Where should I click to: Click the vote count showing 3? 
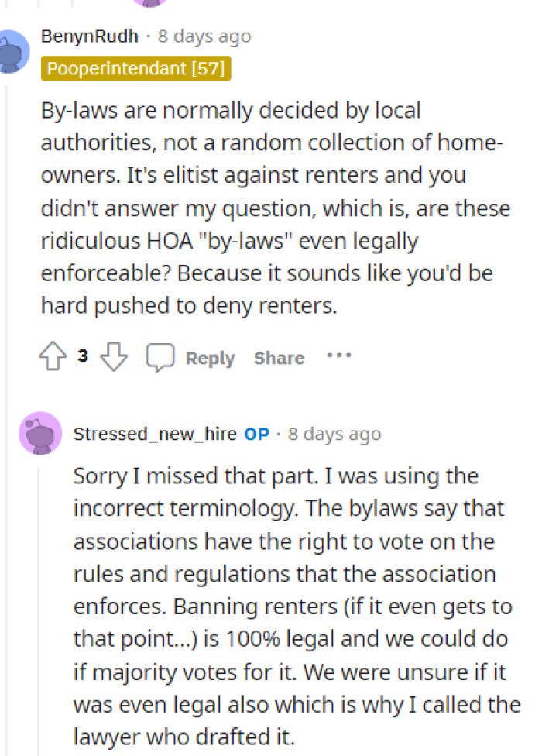[x=83, y=356]
